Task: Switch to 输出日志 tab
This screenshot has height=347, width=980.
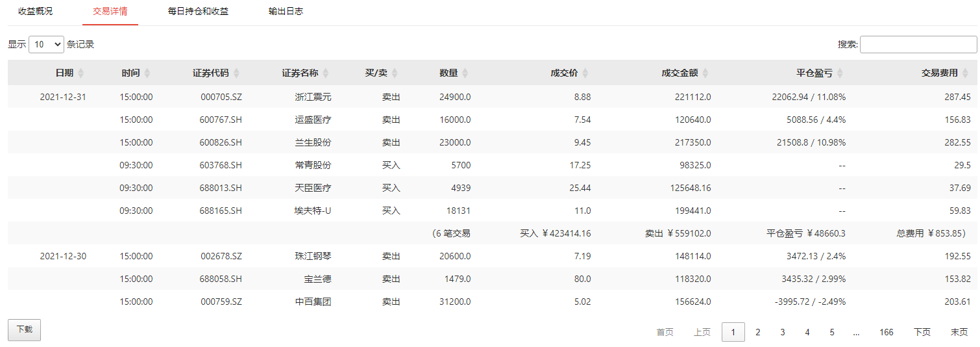Action: (x=286, y=12)
